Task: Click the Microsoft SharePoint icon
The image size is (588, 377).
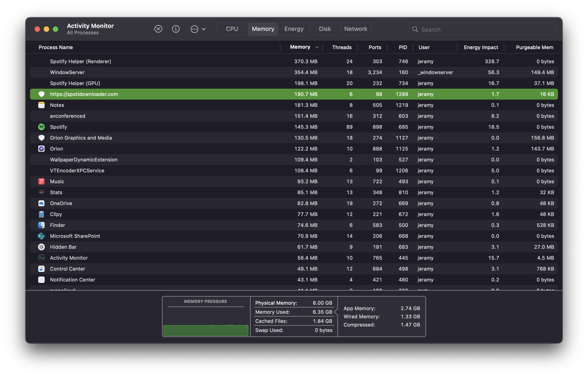Action: point(41,236)
